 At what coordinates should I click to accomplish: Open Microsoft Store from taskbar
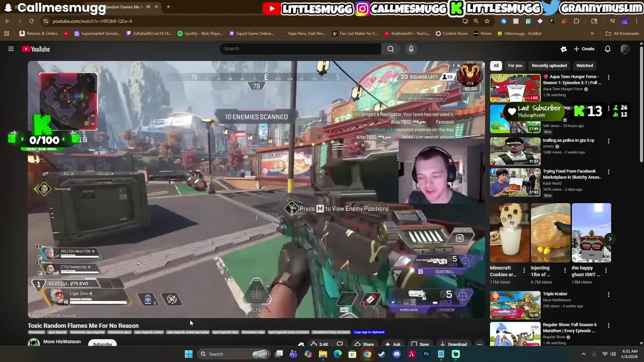point(352,354)
